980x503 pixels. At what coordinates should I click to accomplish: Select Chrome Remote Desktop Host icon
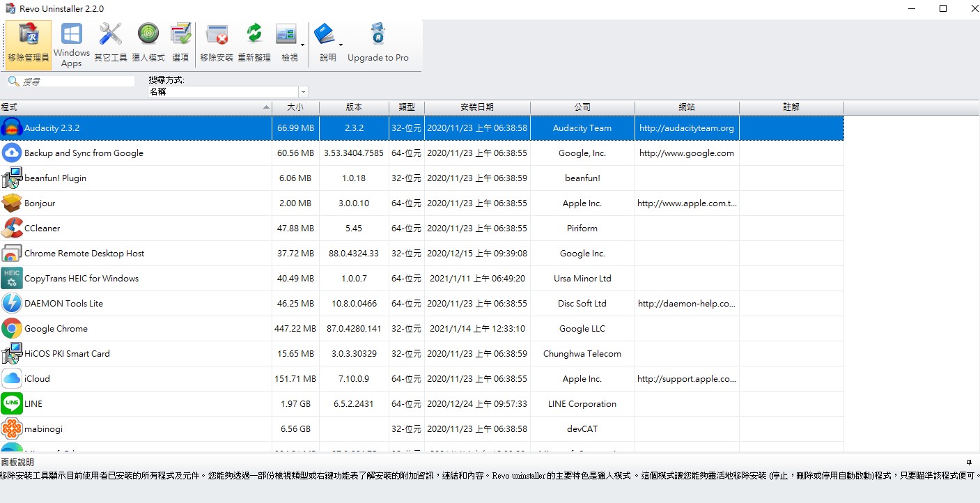(x=12, y=253)
